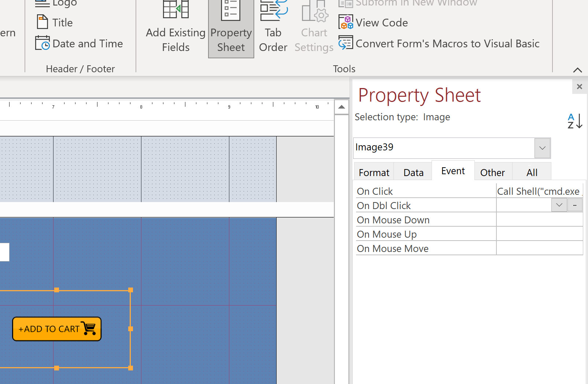588x384 pixels.
Task: Select the Add to Cart image
Action: point(57,329)
